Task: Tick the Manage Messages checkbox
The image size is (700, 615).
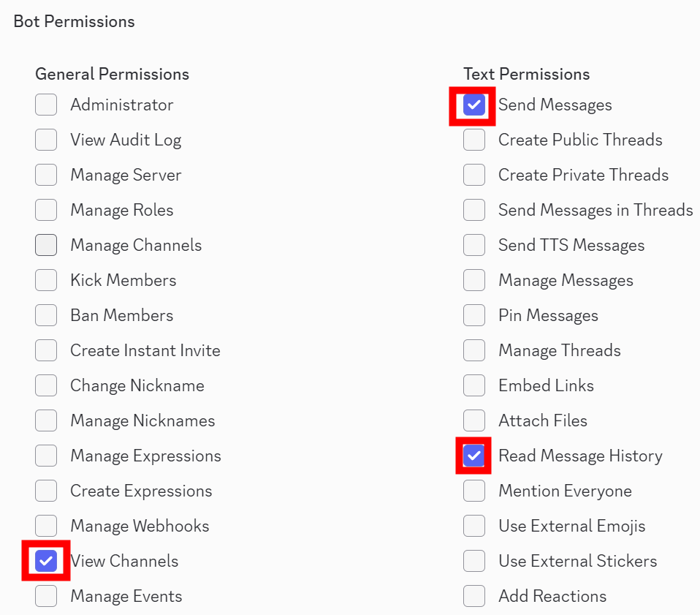Action: tap(474, 281)
